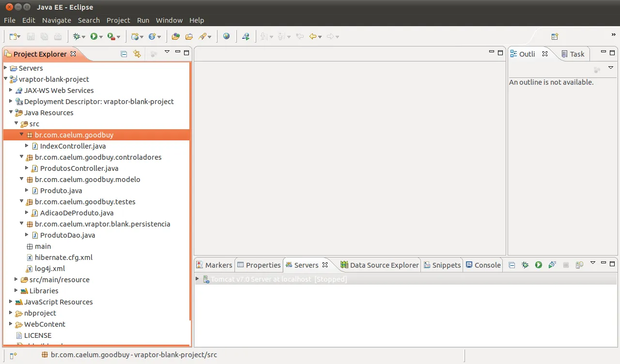Select hibernate.cfg.xml file
The image size is (620, 364).
coord(63,257)
